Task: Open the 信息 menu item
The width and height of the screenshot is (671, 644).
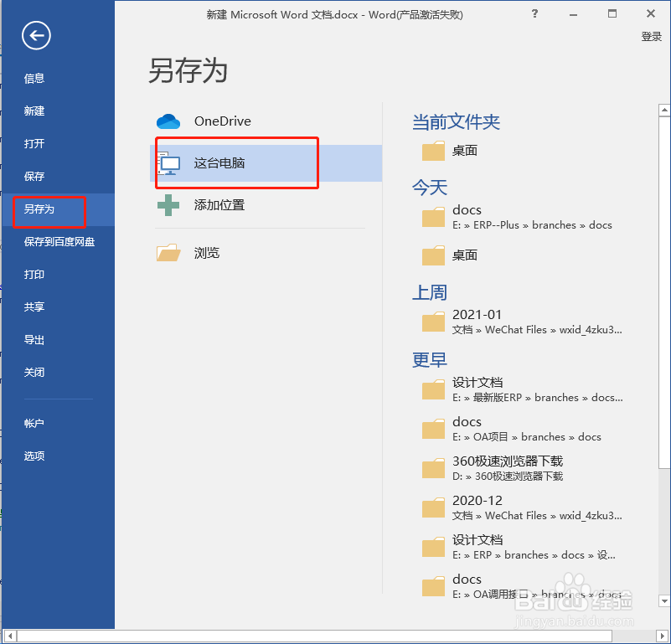Action: pyautogui.click(x=34, y=79)
